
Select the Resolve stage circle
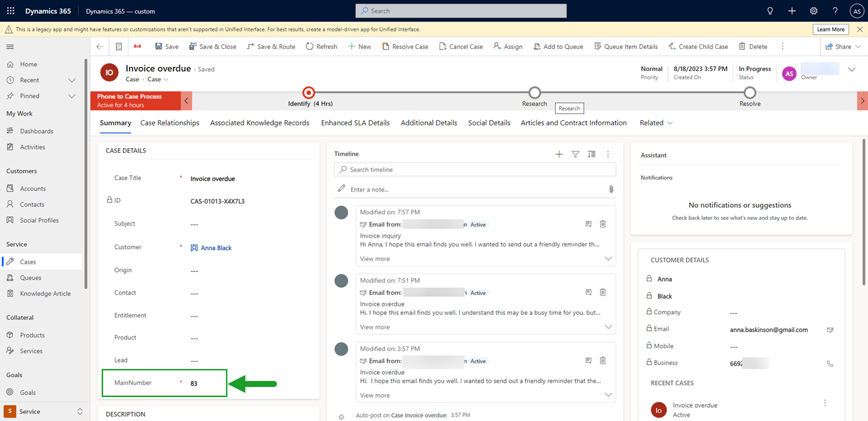[x=750, y=93]
